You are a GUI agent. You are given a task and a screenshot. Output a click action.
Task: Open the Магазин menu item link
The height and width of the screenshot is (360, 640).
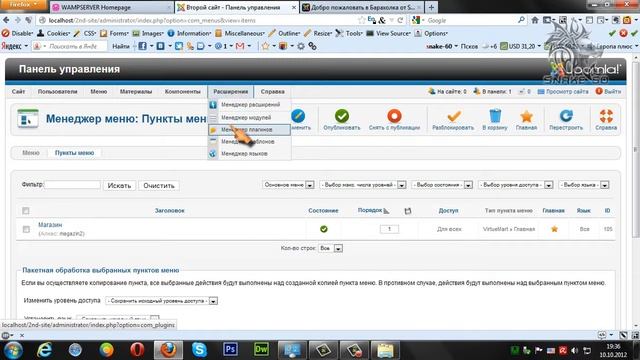pos(50,225)
